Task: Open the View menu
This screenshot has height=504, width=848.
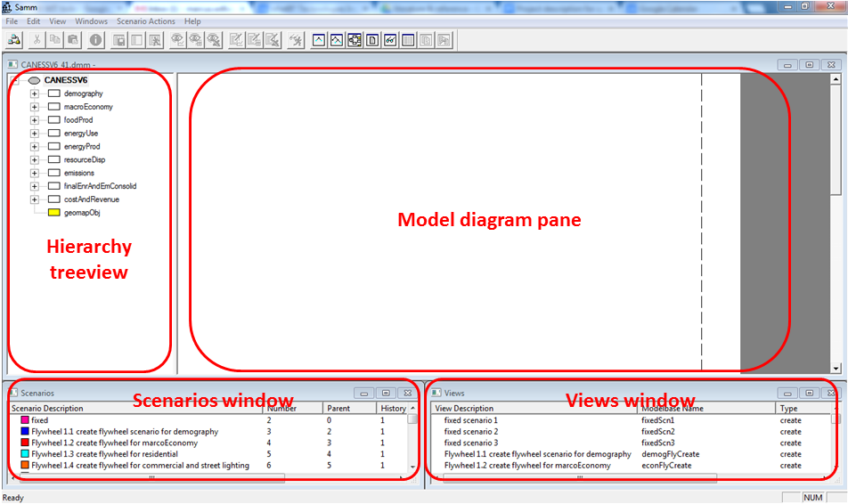Action: pyautogui.click(x=57, y=21)
